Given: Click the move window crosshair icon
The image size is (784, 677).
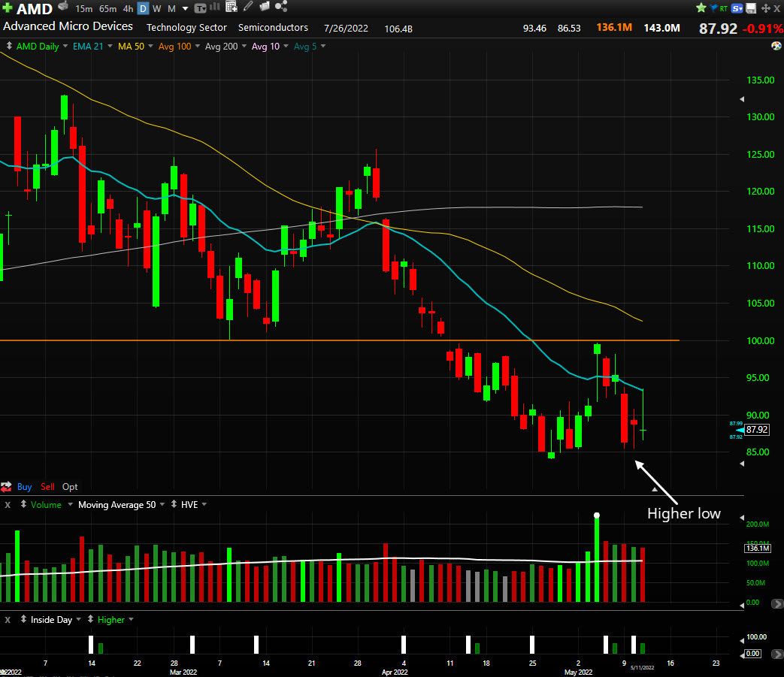Looking at the screenshot, I should point(765,8).
